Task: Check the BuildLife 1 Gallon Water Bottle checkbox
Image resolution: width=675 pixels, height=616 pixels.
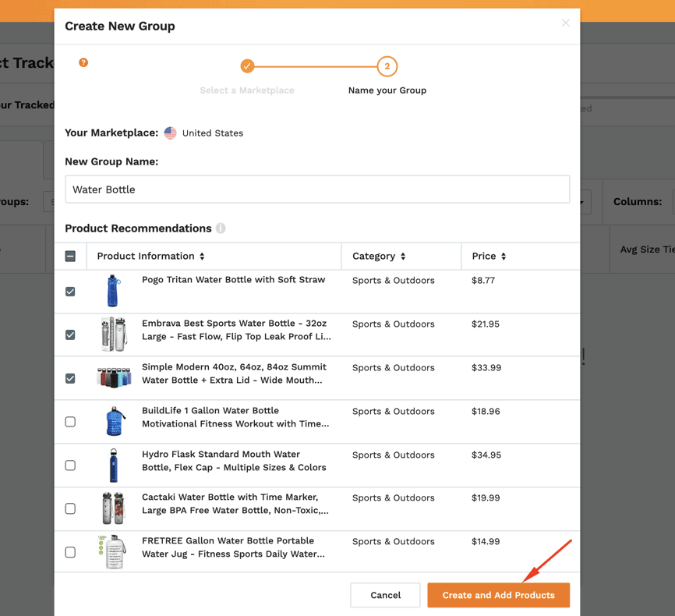Action: [x=70, y=422]
